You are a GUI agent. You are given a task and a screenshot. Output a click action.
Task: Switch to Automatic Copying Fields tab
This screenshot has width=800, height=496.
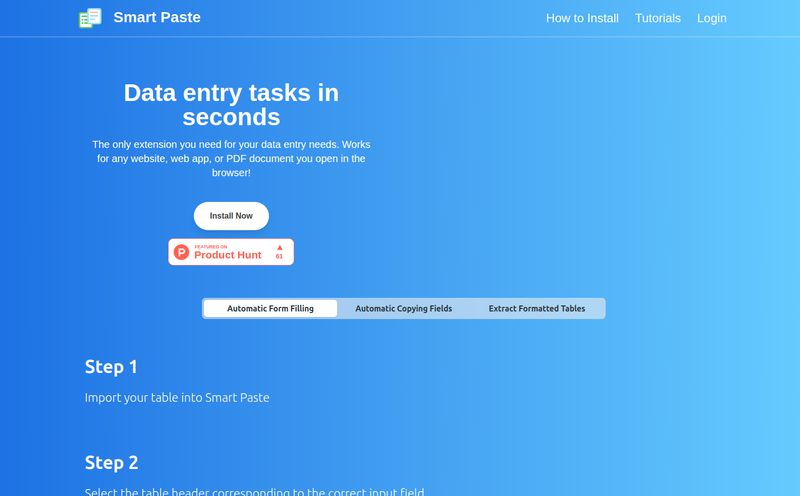[x=404, y=308]
